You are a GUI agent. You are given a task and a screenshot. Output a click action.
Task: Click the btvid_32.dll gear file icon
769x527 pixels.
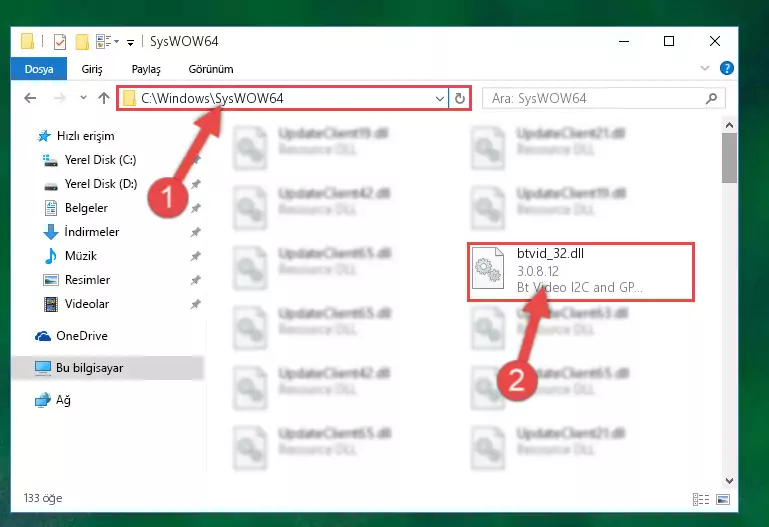[x=488, y=268]
